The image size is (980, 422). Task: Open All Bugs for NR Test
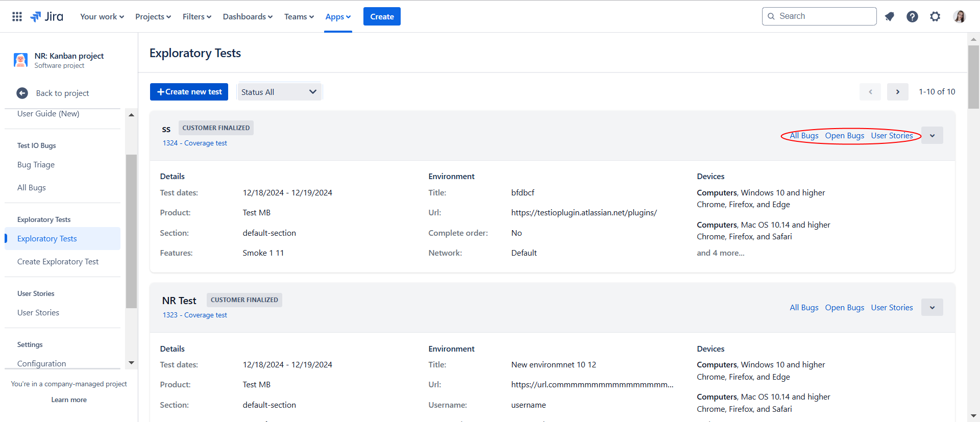point(804,308)
